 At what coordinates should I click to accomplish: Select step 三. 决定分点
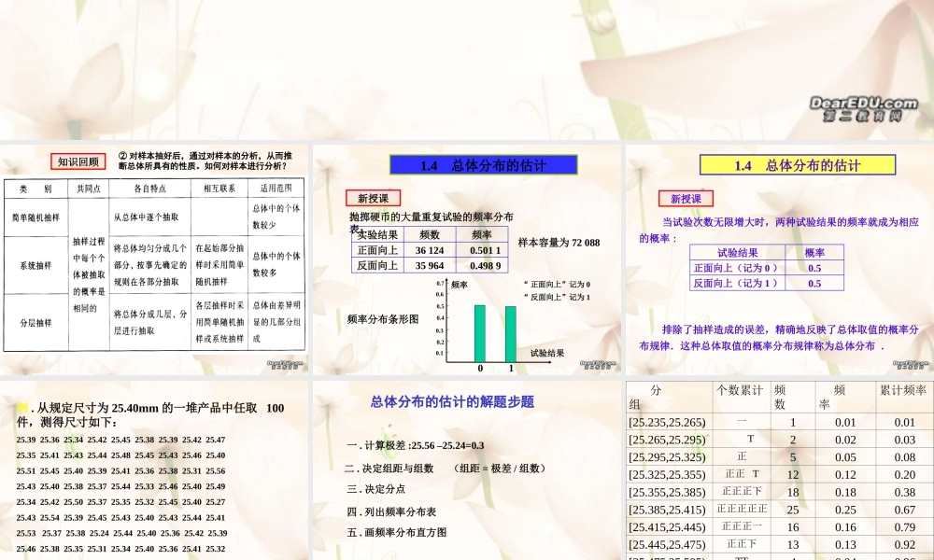[375, 489]
